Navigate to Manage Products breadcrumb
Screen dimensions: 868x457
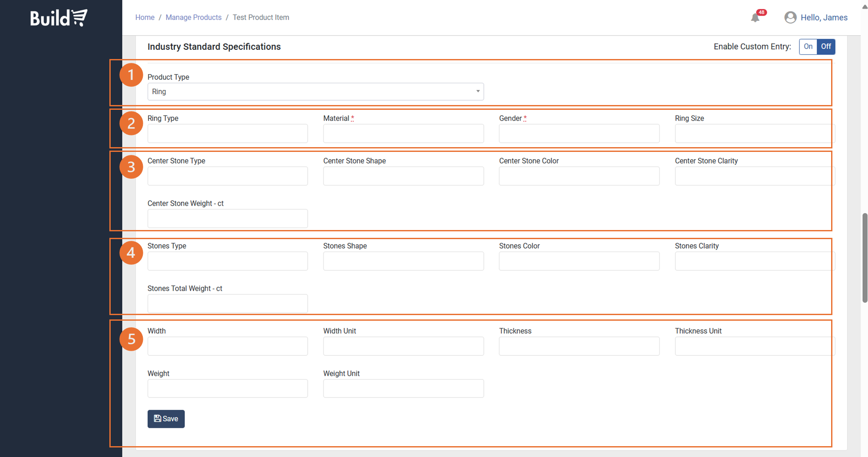[194, 17]
